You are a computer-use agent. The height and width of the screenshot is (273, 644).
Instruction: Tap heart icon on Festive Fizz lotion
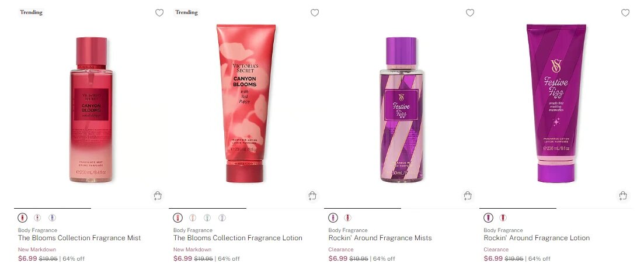[625, 13]
